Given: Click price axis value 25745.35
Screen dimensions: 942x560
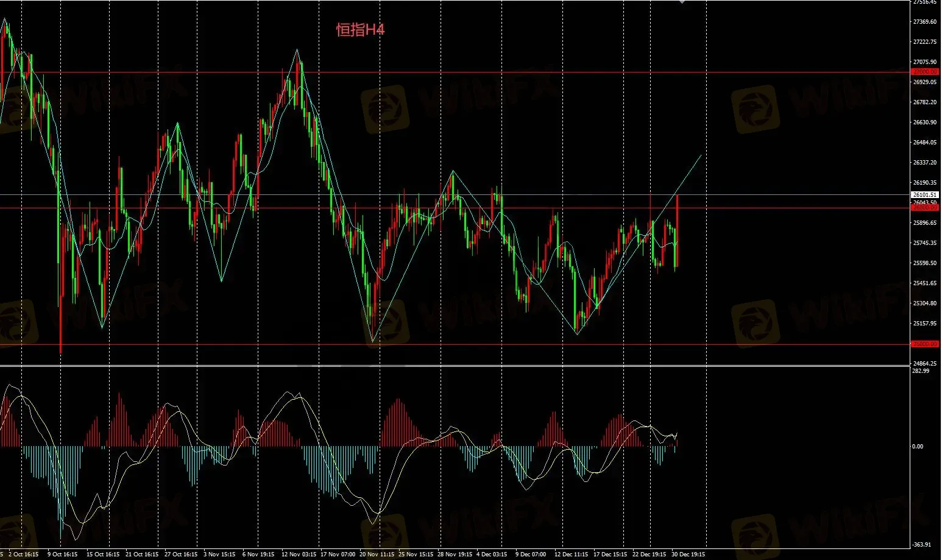Looking at the screenshot, I should pyautogui.click(x=925, y=243).
